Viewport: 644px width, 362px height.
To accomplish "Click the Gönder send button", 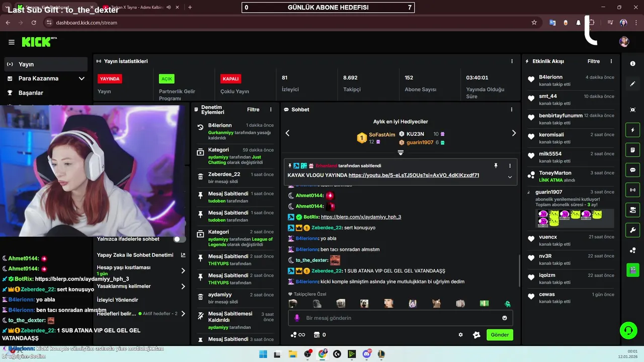I will [500, 335].
